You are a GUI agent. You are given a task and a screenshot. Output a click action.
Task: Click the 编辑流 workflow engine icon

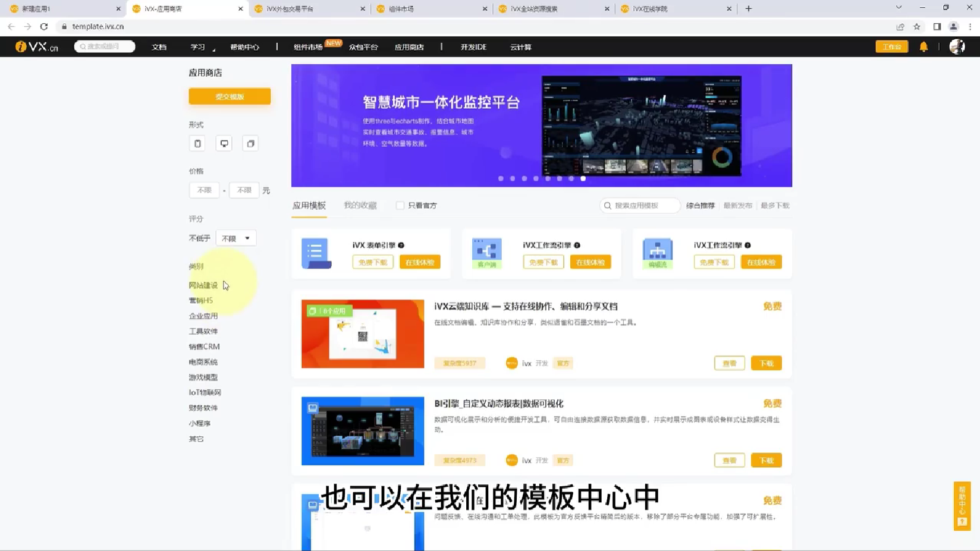657,253
